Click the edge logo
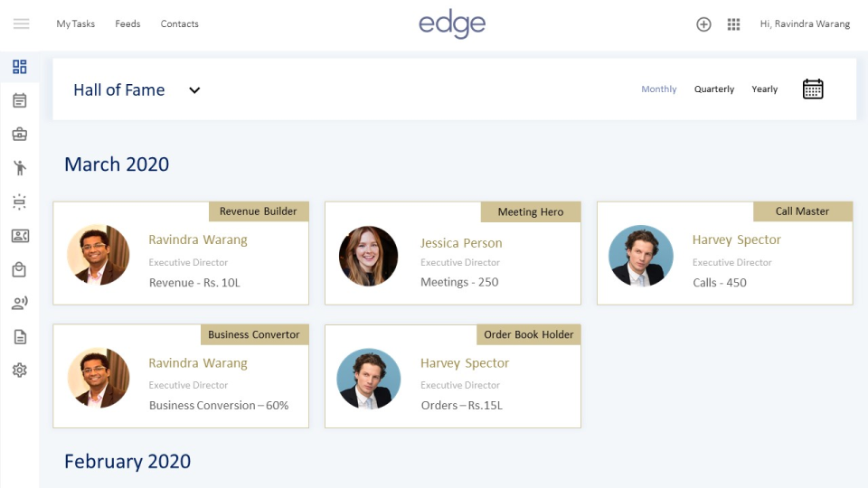Screen dimensions: 868x488 pyautogui.click(x=452, y=23)
